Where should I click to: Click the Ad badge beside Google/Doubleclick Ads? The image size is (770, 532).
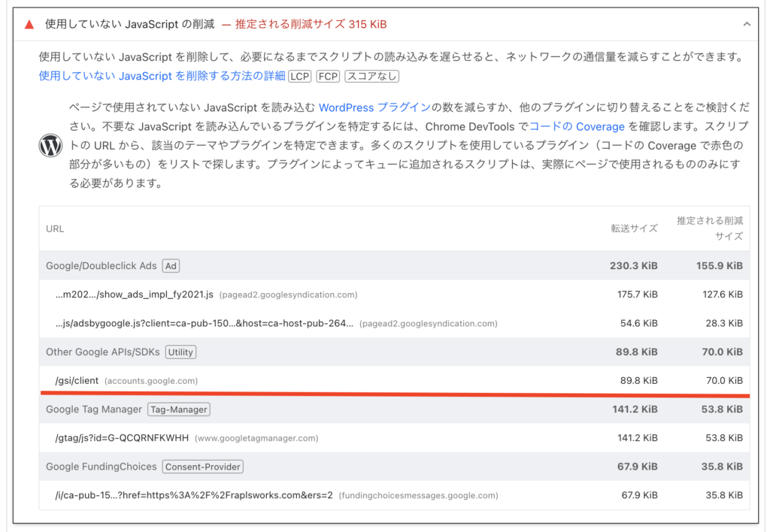pyautogui.click(x=171, y=265)
